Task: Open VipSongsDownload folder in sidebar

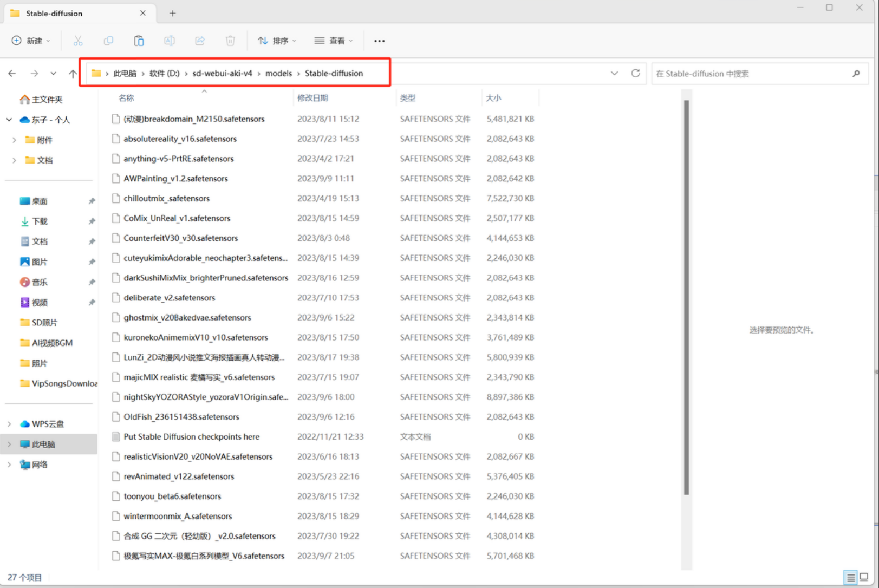Action: pos(58,383)
